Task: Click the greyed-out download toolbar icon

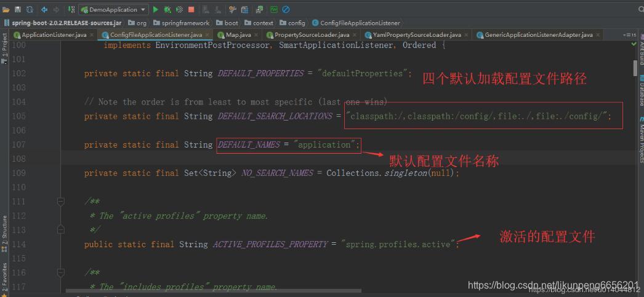Action: (218, 9)
